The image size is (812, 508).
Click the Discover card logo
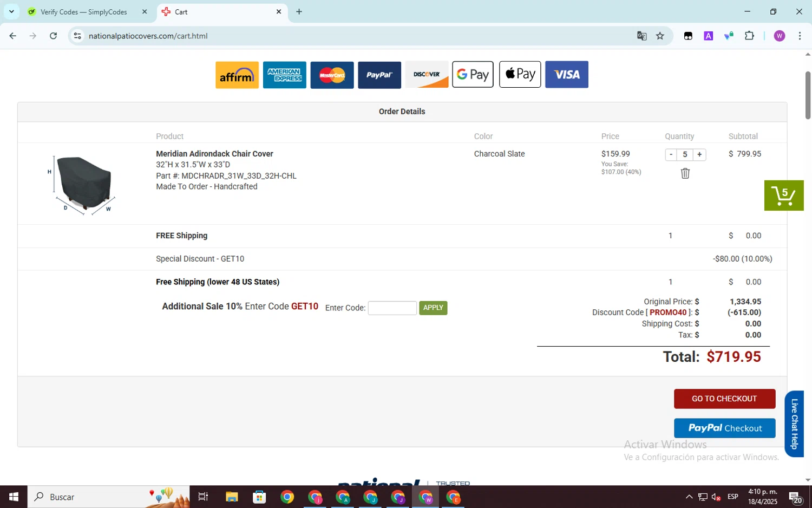tap(427, 75)
